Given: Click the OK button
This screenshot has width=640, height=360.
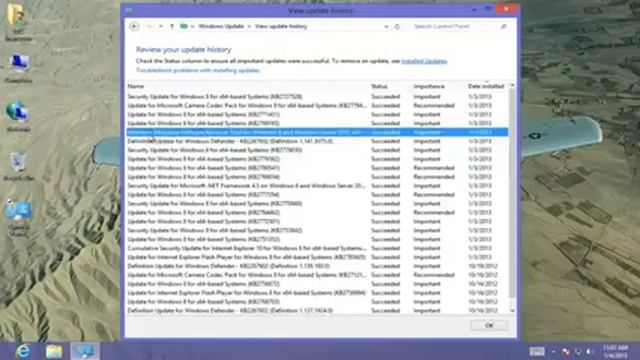Looking at the screenshot, I should click(x=489, y=325).
